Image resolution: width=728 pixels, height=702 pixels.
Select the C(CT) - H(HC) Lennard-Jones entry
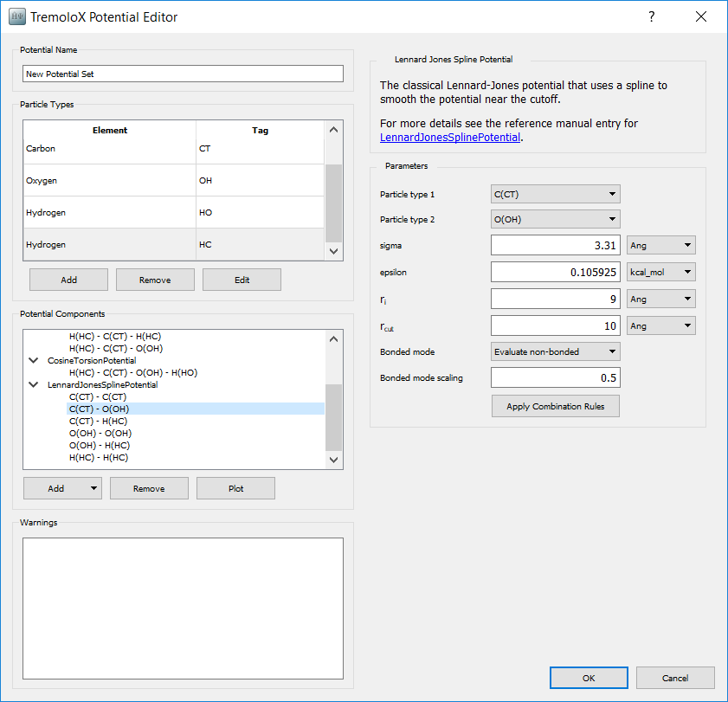tap(99, 421)
